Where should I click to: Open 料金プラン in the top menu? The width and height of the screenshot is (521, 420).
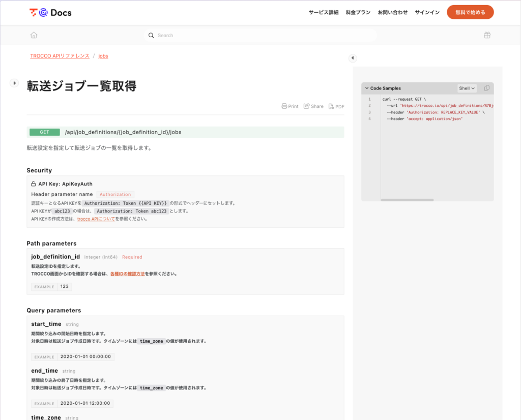(x=358, y=12)
